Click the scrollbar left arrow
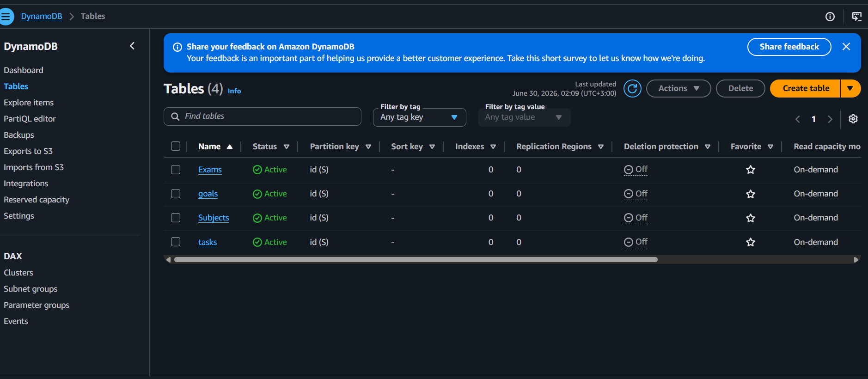 click(x=168, y=260)
